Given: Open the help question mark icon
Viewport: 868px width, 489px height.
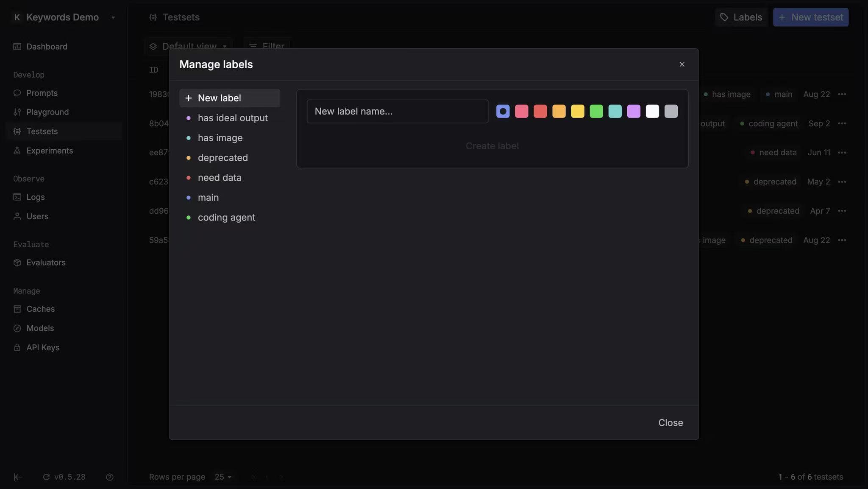Looking at the screenshot, I should 109,477.
